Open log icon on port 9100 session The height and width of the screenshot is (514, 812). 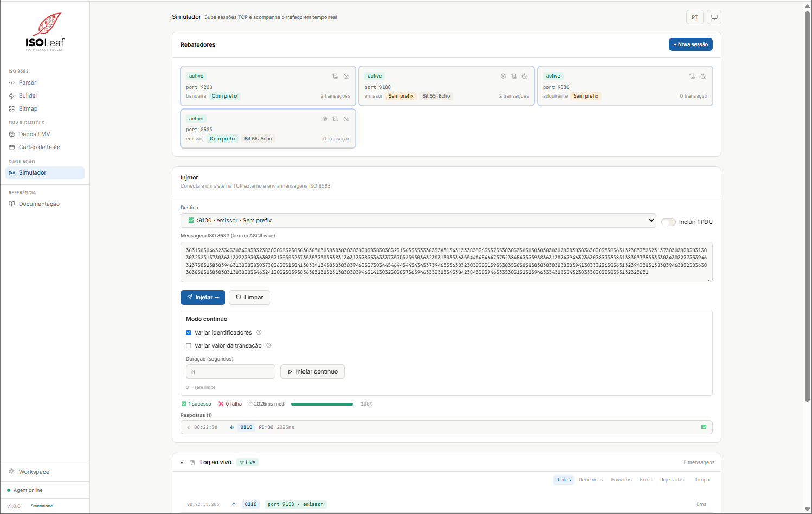tap(514, 76)
